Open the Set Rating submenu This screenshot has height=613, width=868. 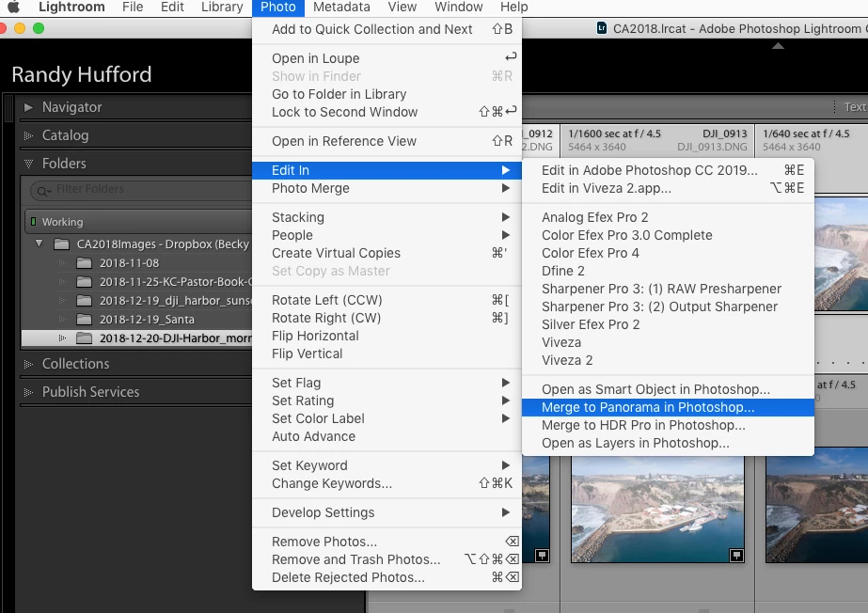[x=387, y=401]
